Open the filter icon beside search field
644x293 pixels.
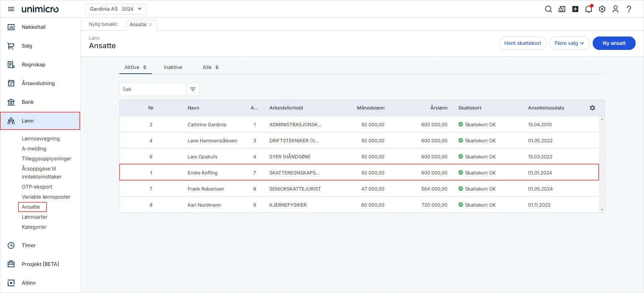[x=193, y=89]
